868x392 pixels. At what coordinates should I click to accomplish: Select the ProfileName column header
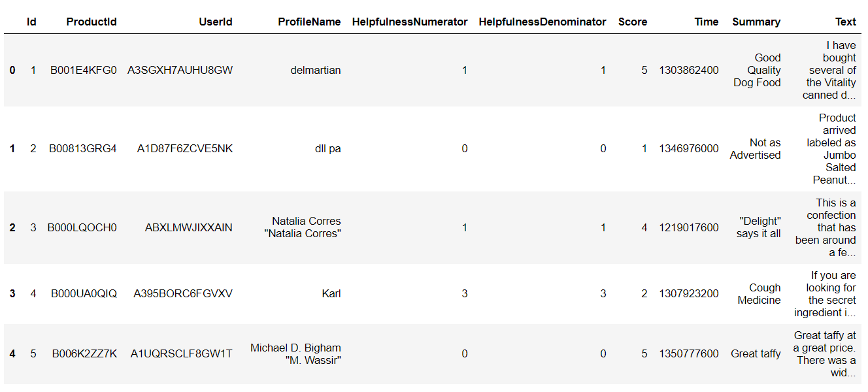pos(309,22)
